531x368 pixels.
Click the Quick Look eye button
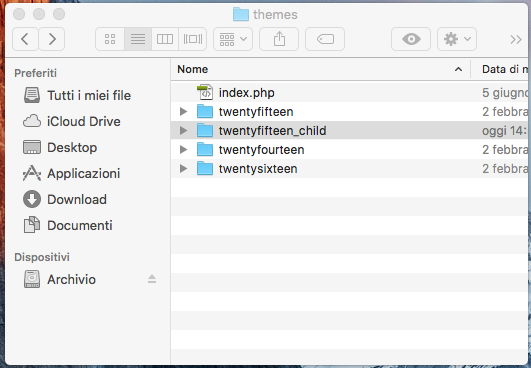coord(411,39)
